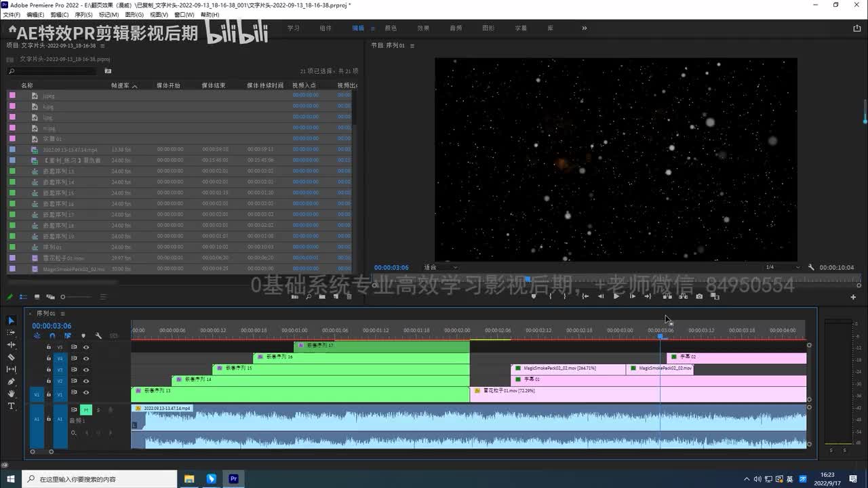Hide track V5 using the eye icon
868x488 pixels.
(86, 347)
